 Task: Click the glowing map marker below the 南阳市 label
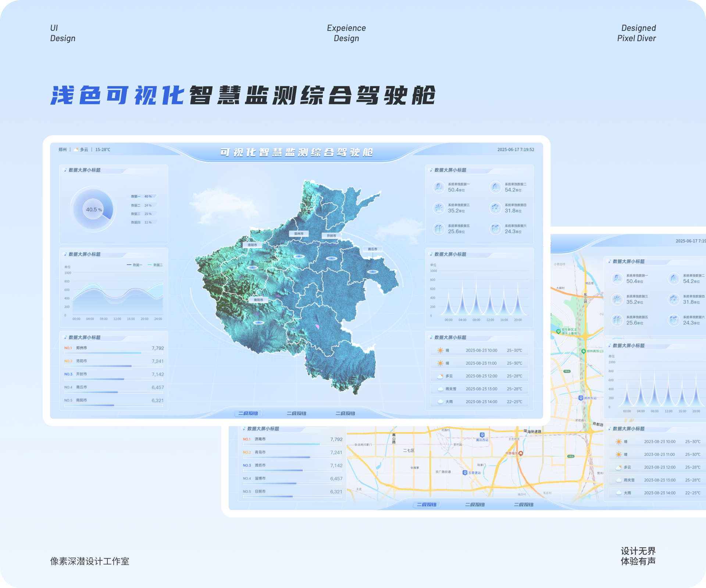pyautogui.click(x=259, y=323)
